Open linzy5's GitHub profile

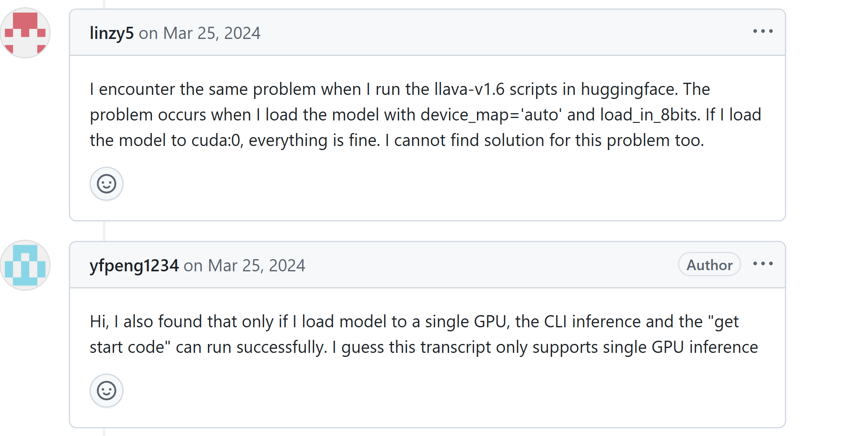pos(111,33)
